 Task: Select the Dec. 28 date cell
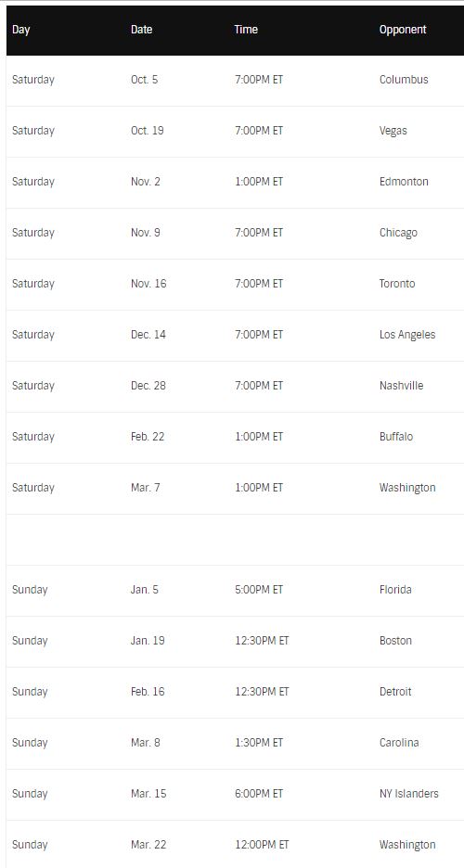pyautogui.click(x=148, y=385)
